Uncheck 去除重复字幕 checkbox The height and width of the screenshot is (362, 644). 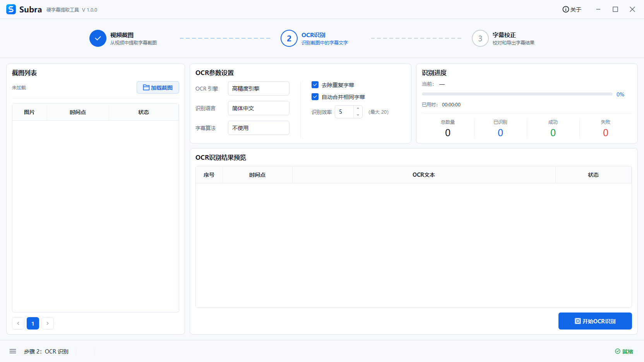point(315,85)
